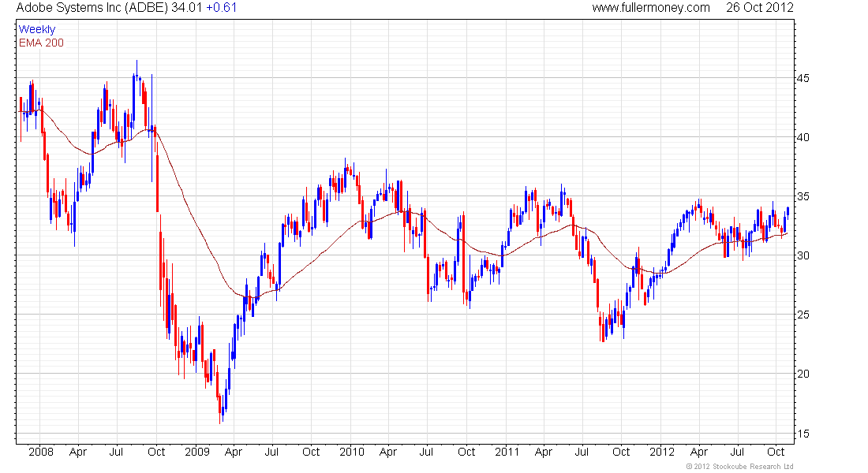Click the 40 price axis label
The width and height of the screenshot is (868, 473).
(x=803, y=137)
